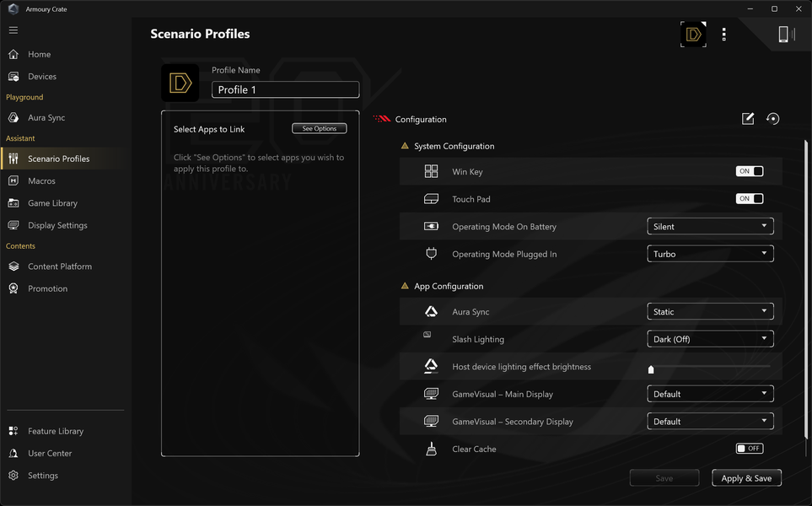Open the GameVisual Secondary Display dropdown
This screenshot has height=506, width=812.
coord(710,422)
